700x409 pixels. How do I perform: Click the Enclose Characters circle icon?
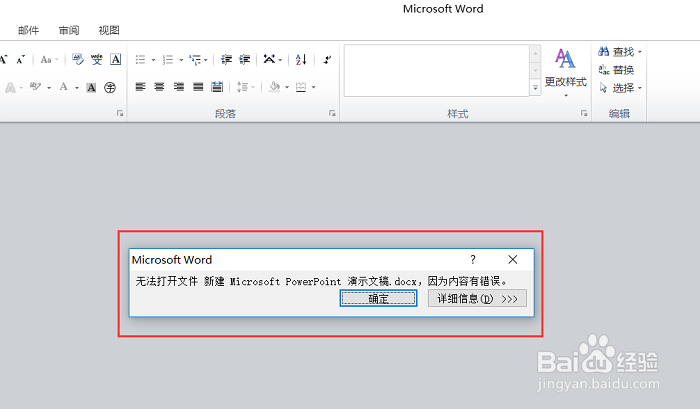[110, 88]
